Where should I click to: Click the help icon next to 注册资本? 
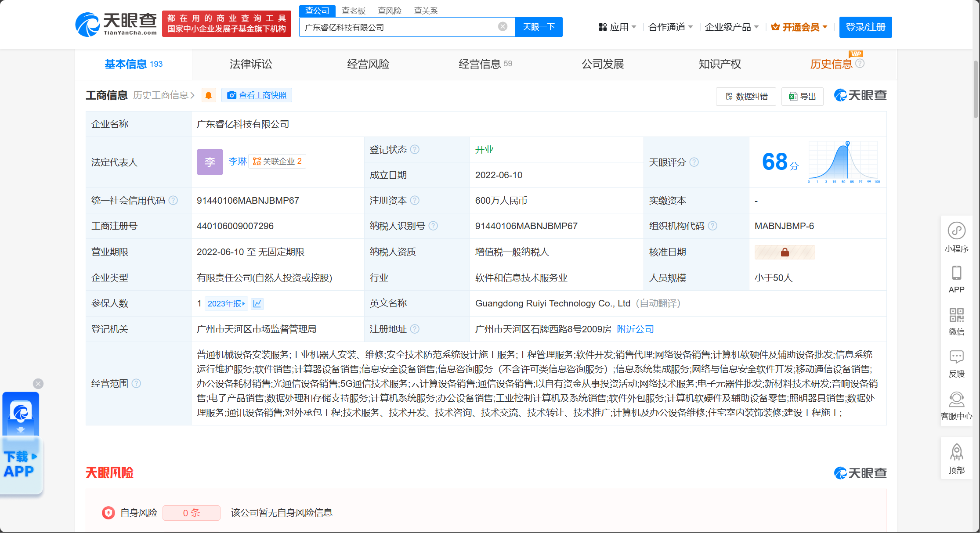(x=415, y=201)
